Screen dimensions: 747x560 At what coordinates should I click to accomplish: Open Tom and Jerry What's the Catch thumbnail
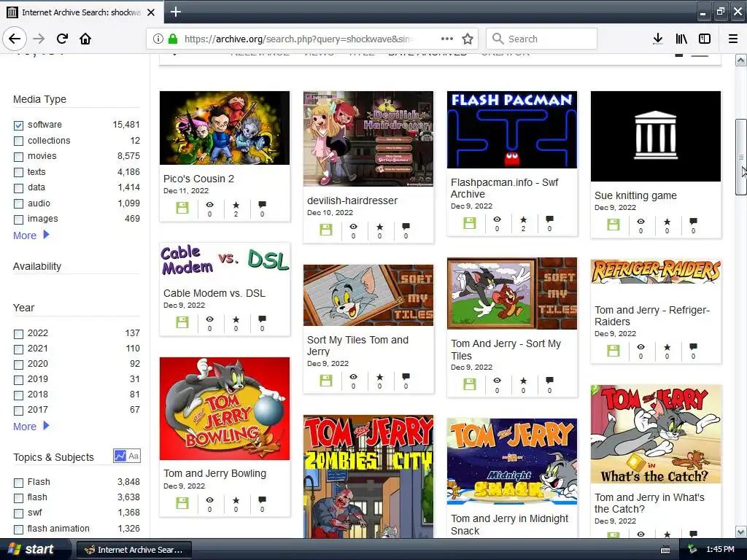656,435
